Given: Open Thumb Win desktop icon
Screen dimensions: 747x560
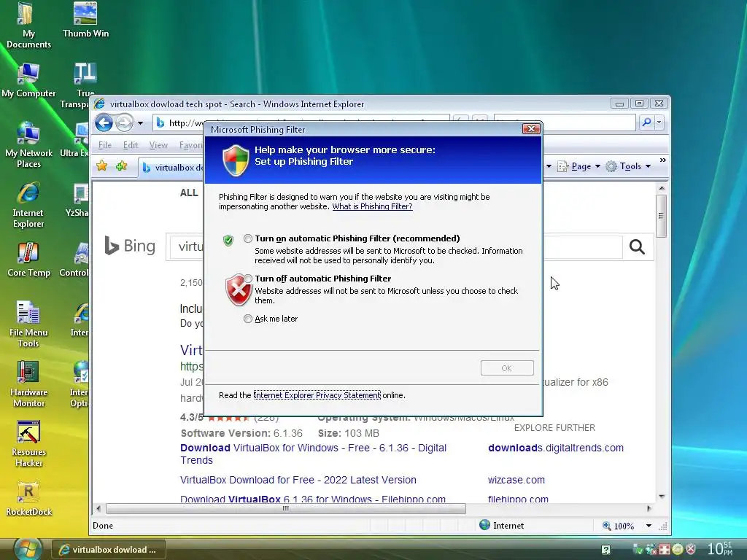Looking at the screenshot, I should pyautogui.click(x=86, y=20).
